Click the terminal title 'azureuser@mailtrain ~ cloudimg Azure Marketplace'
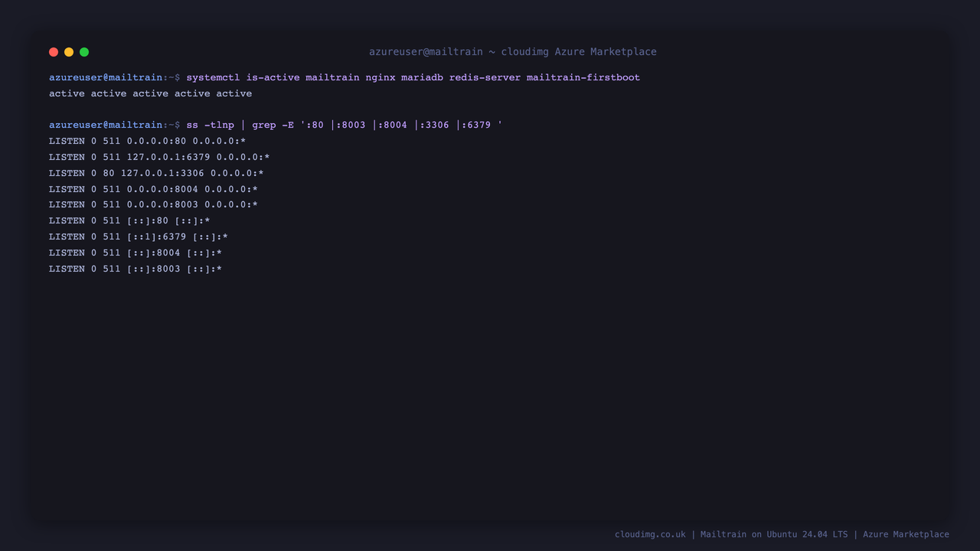 [x=513, y=52]
